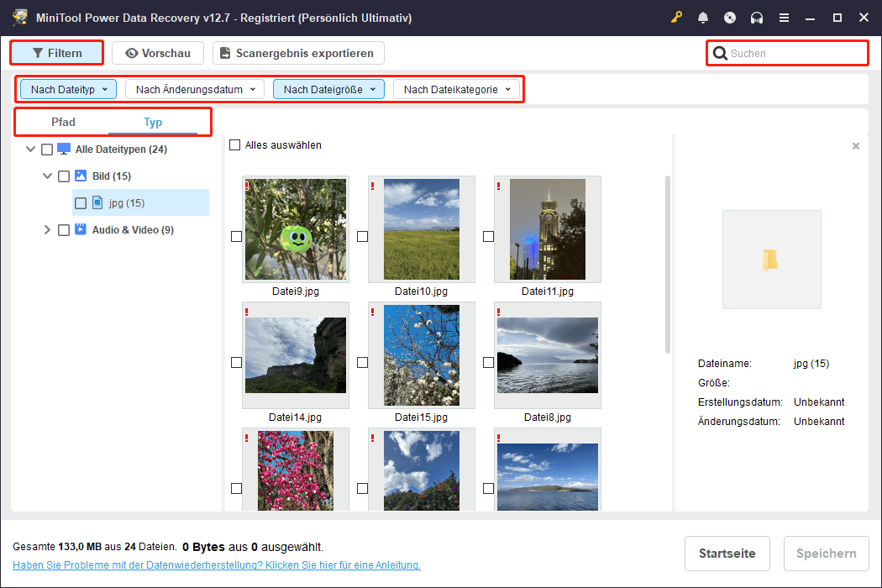Click the folder icon in preview pane
Viewport: 882px width, 588px height.
point(771,260)
